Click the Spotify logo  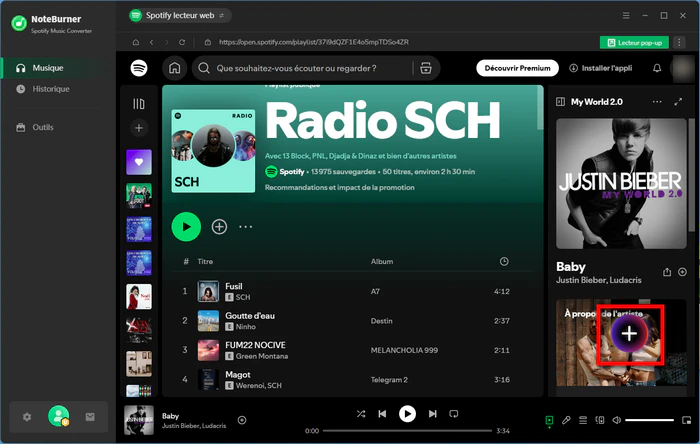(139, 68)
